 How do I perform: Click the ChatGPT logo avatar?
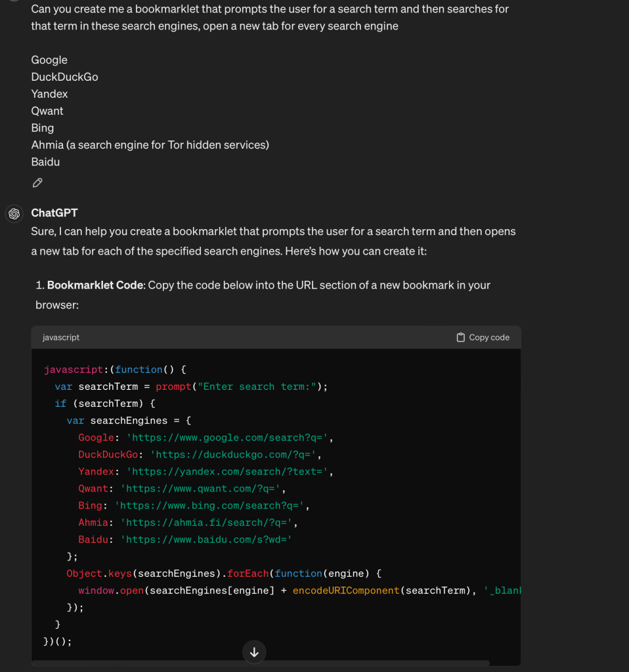[14, 213]
